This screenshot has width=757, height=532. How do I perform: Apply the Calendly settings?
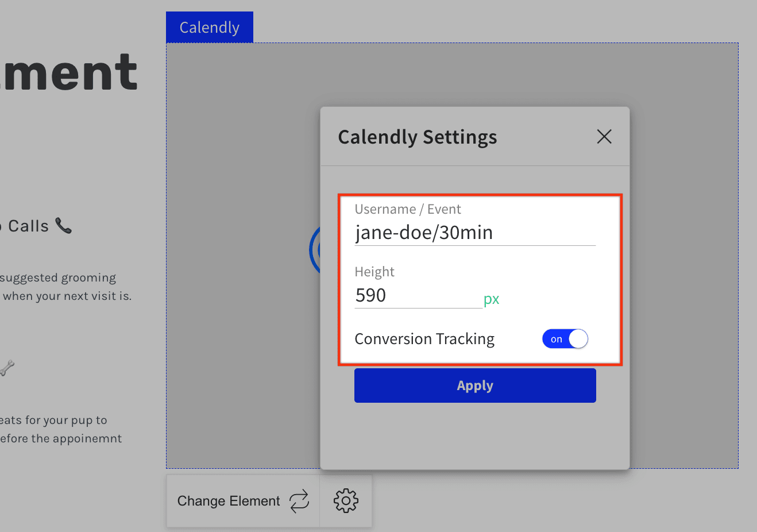[x=475, y=385]
